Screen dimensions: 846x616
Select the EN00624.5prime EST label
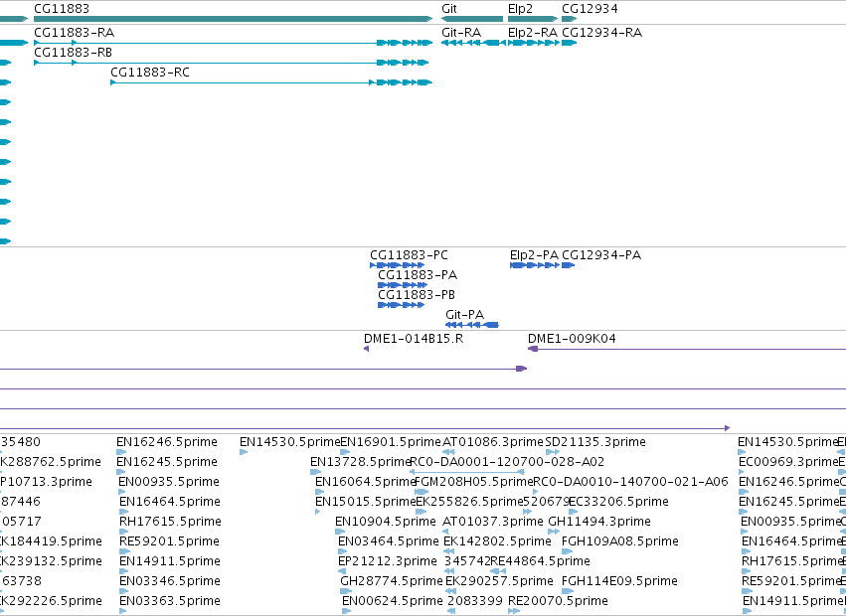393,601
